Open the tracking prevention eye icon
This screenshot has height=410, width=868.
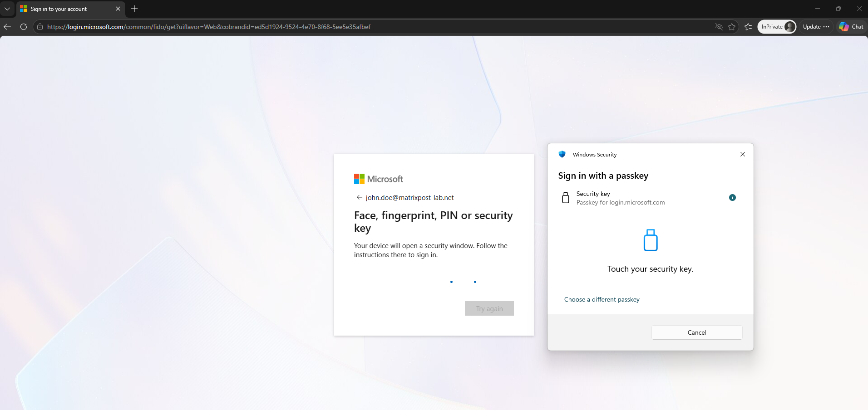point(719,27)
